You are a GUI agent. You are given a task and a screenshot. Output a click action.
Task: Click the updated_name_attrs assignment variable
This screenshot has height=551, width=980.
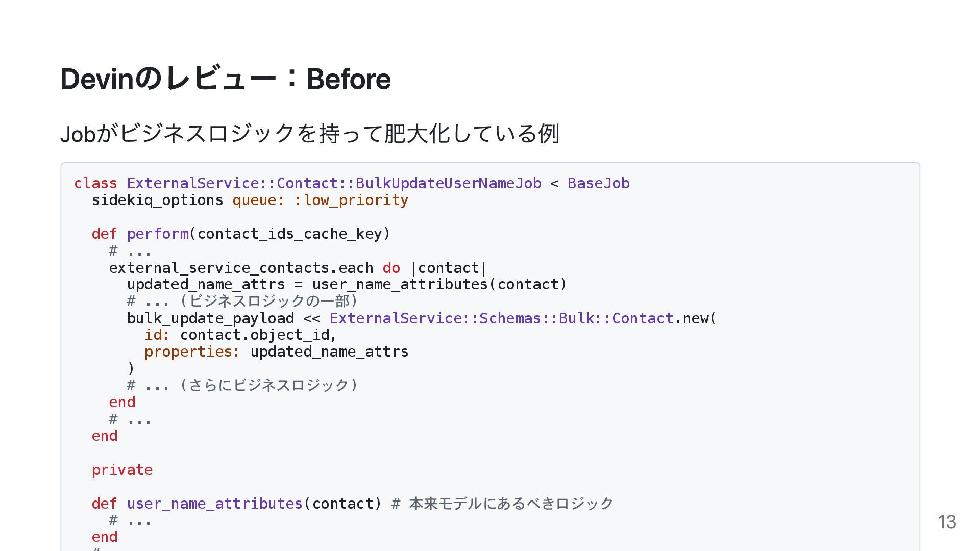tap(206, 284)
